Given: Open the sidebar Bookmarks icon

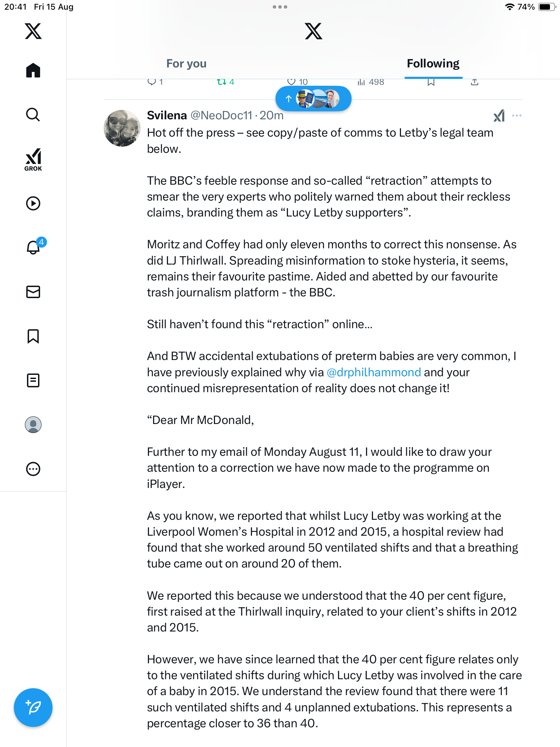Looking at the screenshot, I should 33,336.
